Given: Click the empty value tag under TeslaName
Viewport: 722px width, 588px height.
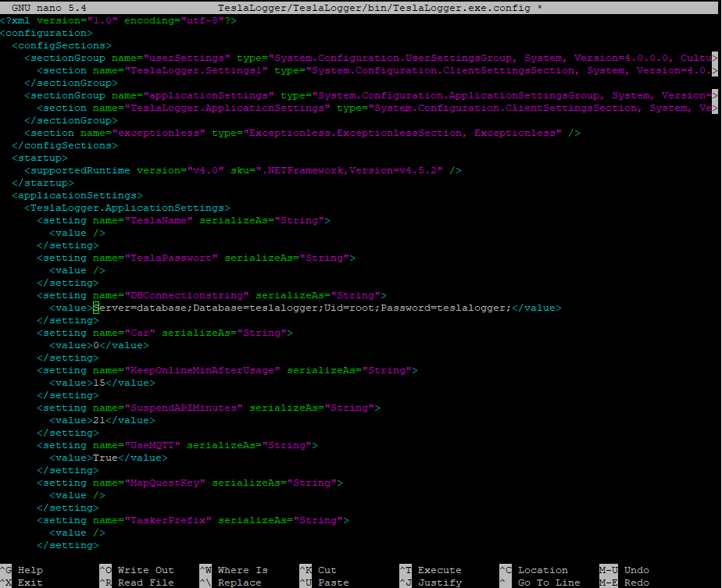Looking at the screenshot, I should pos(77,233).
